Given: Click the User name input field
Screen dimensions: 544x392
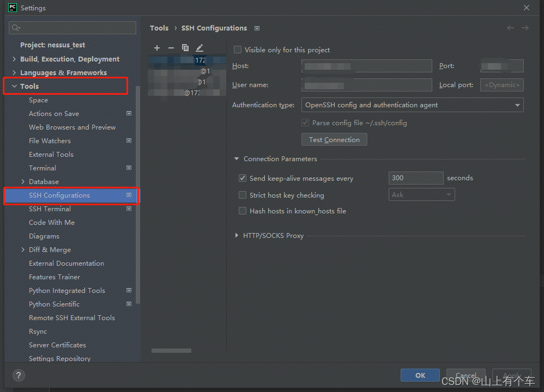Looking at the screenshot, I should pos(367,85).
